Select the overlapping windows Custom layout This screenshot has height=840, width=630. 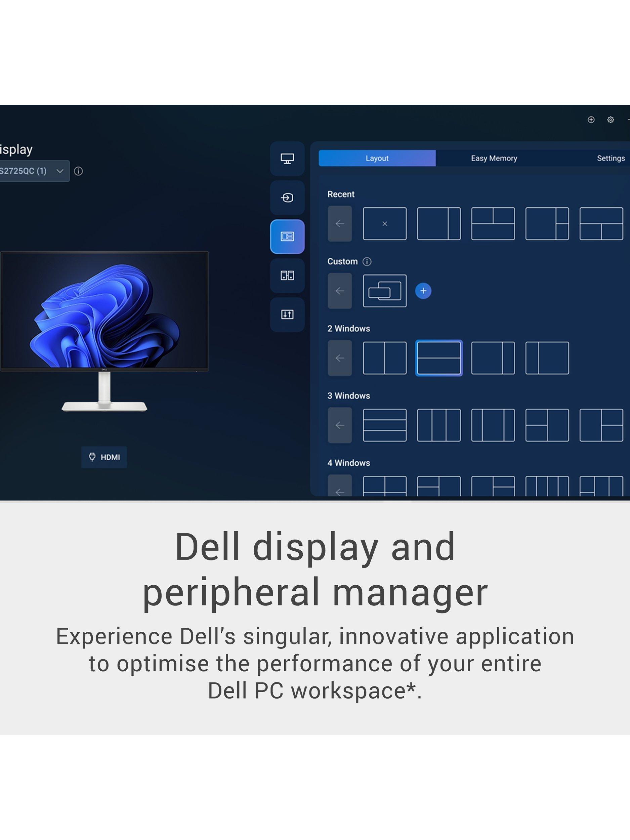click(x=385, y=291)
